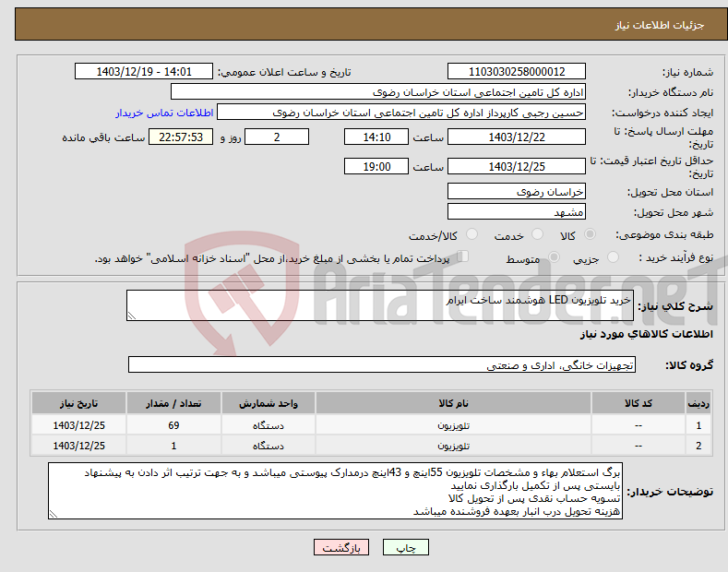
Task: Click row 1 need date 1403/12/25
Action: [x=78, y=425]
